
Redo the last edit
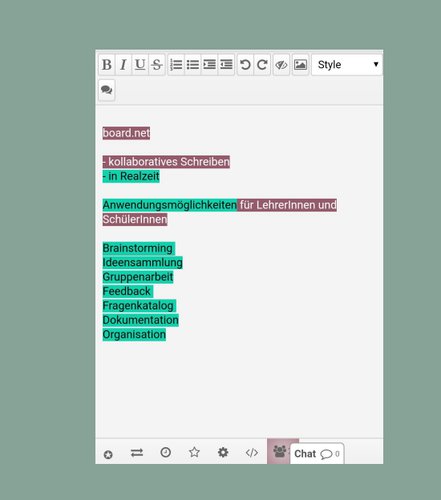262,65
